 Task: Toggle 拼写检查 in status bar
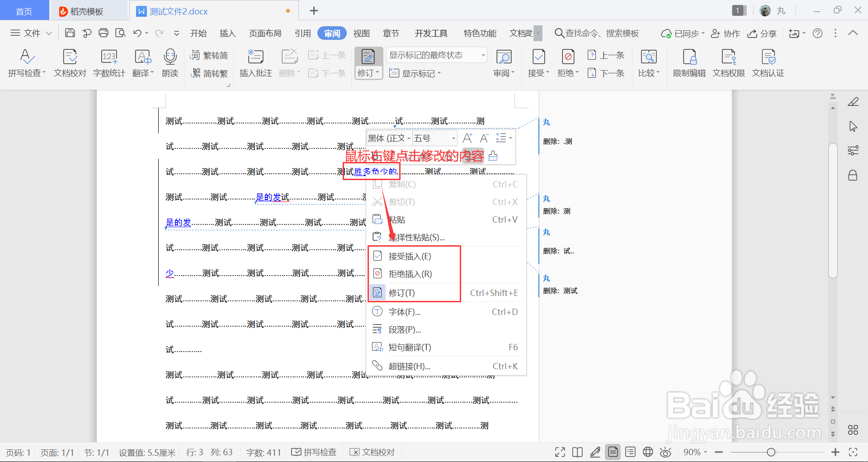pyautogui.click(x=314, y=452)
